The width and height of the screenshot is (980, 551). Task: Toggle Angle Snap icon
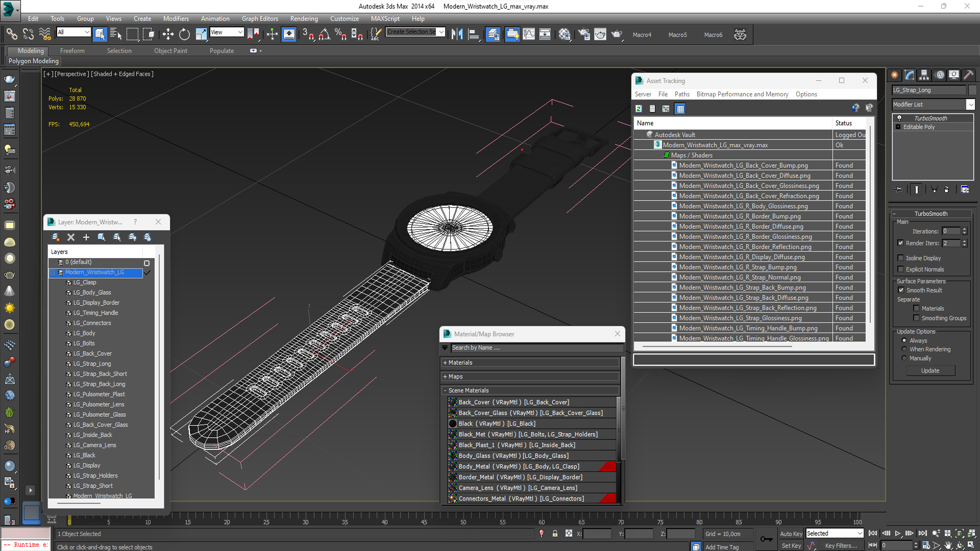point(324,34)
